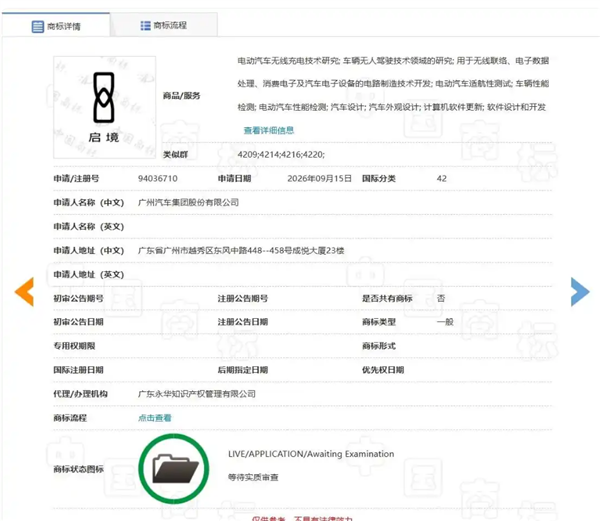
Task: Click the 后期指定日期 label
Action: 243,370
